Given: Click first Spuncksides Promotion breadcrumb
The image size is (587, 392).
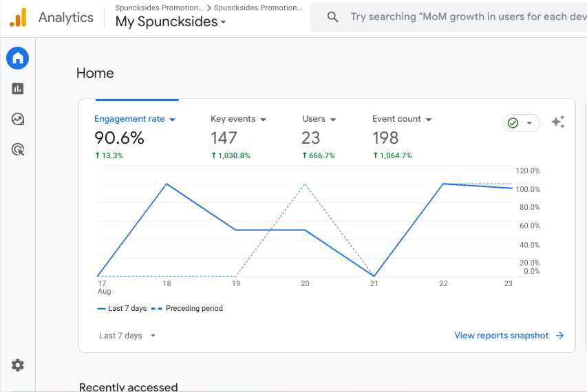Looking at the screenshot, I should point(159,8).
